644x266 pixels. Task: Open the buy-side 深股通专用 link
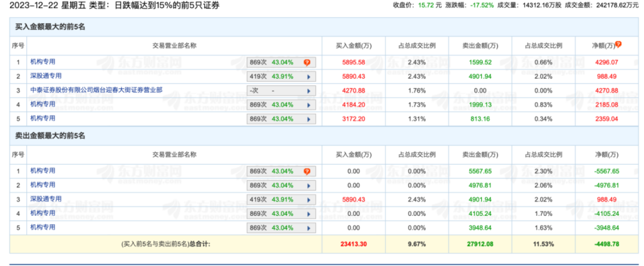click(46, 76)
